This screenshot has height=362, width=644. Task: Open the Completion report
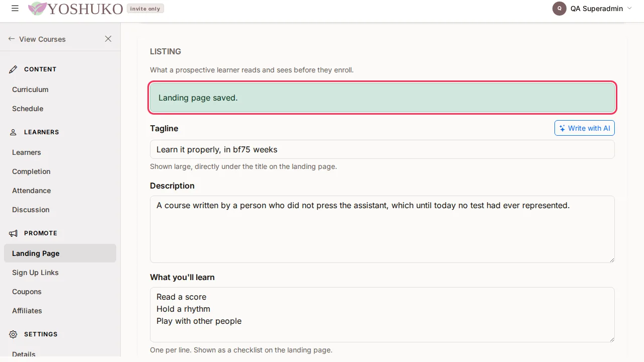[31, 171]
